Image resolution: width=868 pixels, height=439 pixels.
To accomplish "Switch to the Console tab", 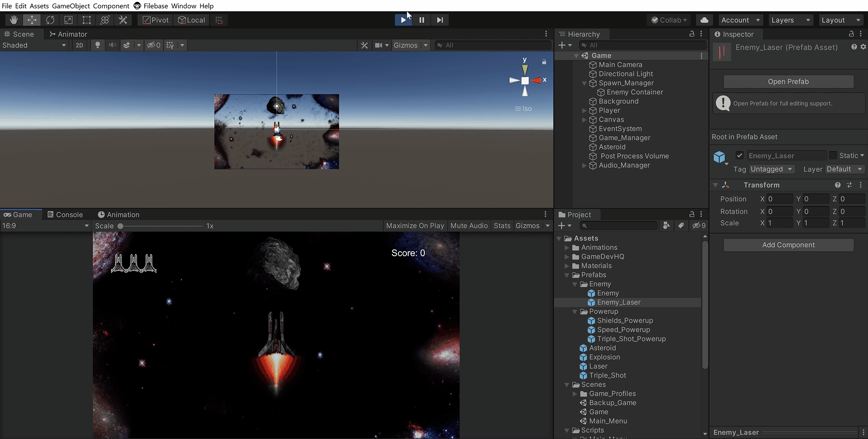I will pyautogui.click(x=65, y=215).
